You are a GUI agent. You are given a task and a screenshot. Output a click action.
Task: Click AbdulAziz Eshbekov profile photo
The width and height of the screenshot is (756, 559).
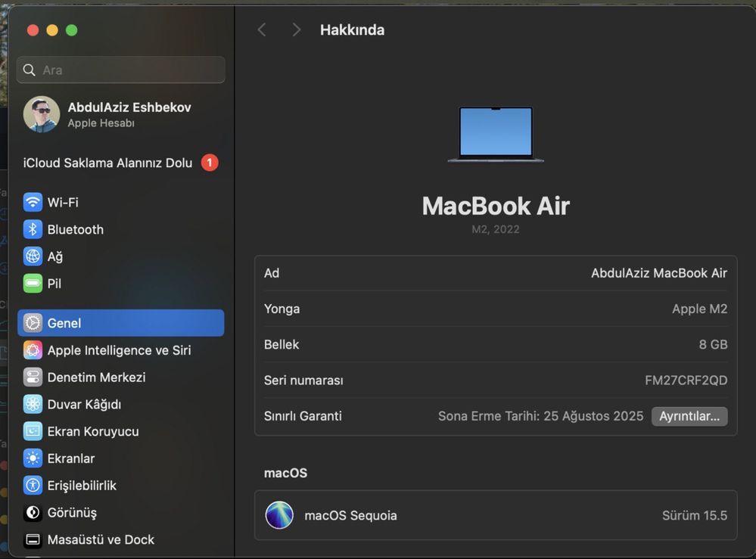point(42,114)
